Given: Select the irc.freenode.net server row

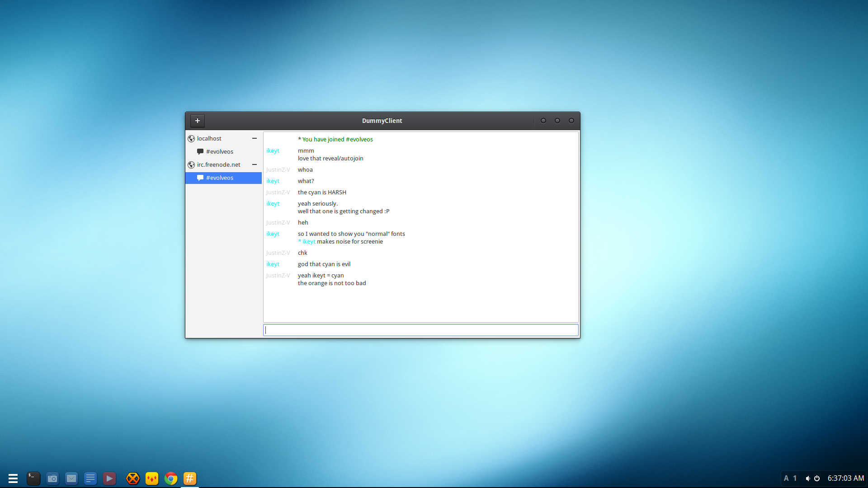Looking at the screenshot, I should coord(223,164).
